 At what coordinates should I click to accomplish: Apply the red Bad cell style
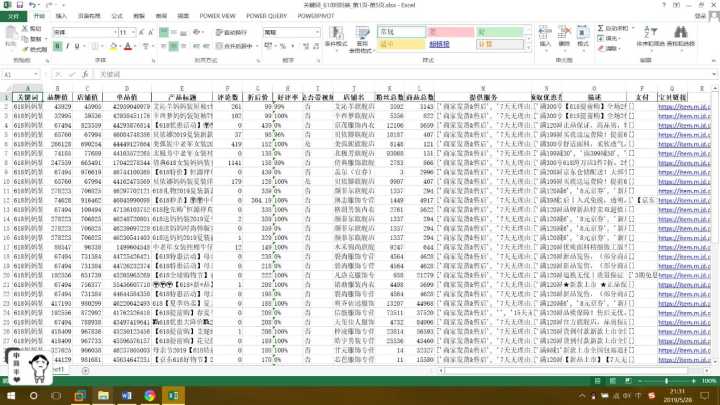(x=450, y=32)
